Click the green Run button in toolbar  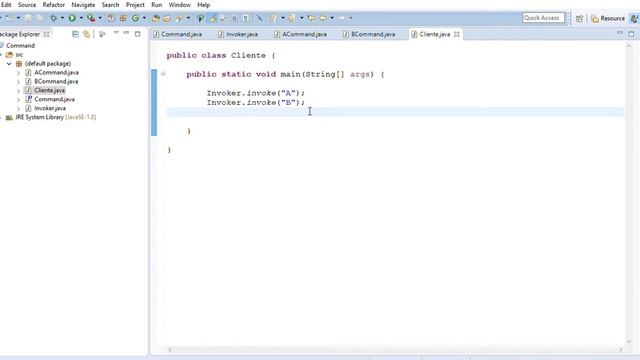[72, 18]
